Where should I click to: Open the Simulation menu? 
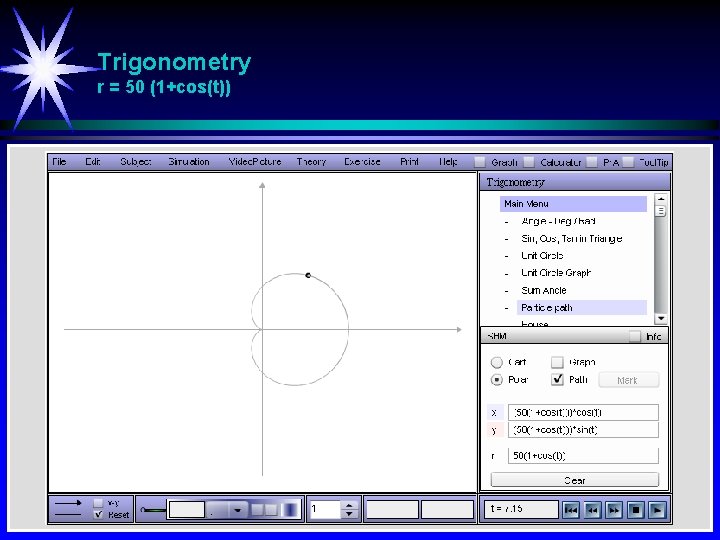(x=189, y=162)
